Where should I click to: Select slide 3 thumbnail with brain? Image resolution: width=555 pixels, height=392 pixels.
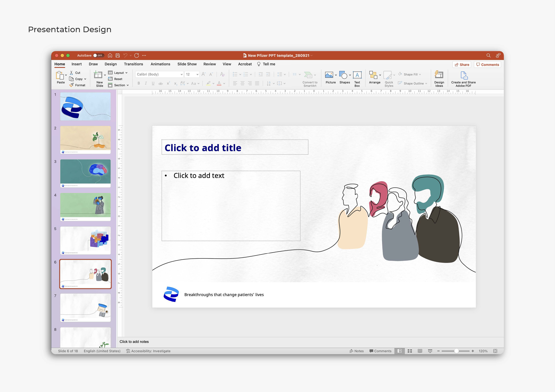click(85, 173)
